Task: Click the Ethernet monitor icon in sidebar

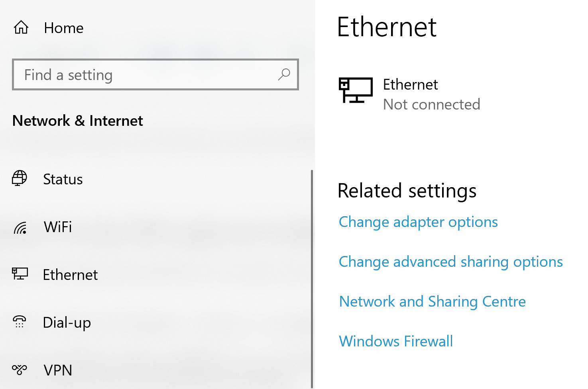Action: pyautogui.click(x=20, y=274)
